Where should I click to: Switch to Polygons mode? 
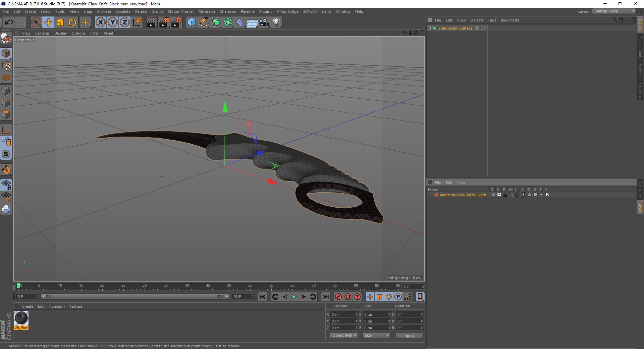tap(6, 114)
